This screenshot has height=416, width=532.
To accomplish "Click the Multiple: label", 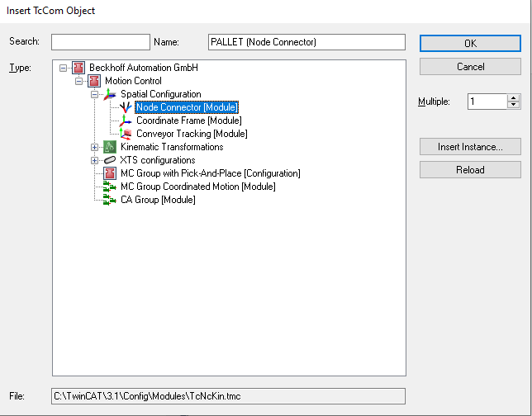I will click(434, 102).
